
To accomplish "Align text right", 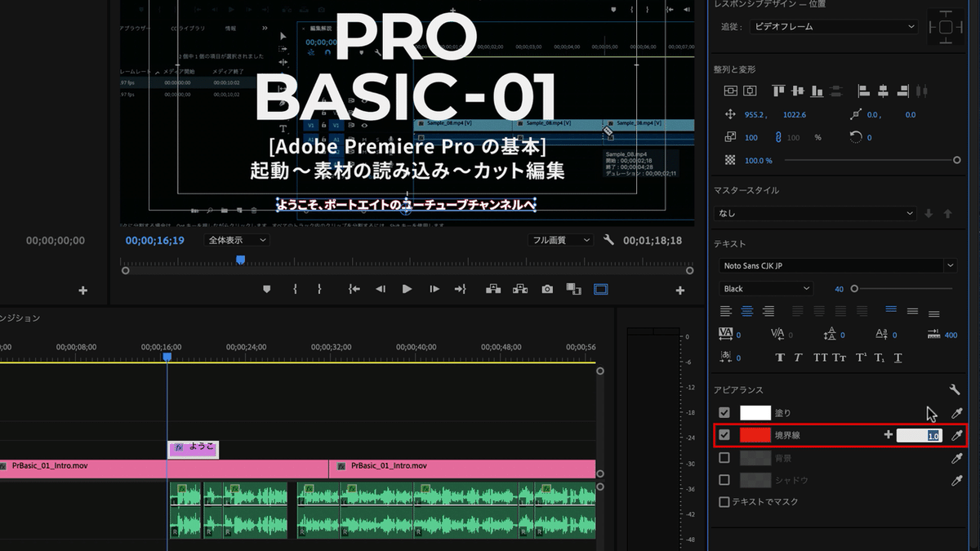I will 768,311.
